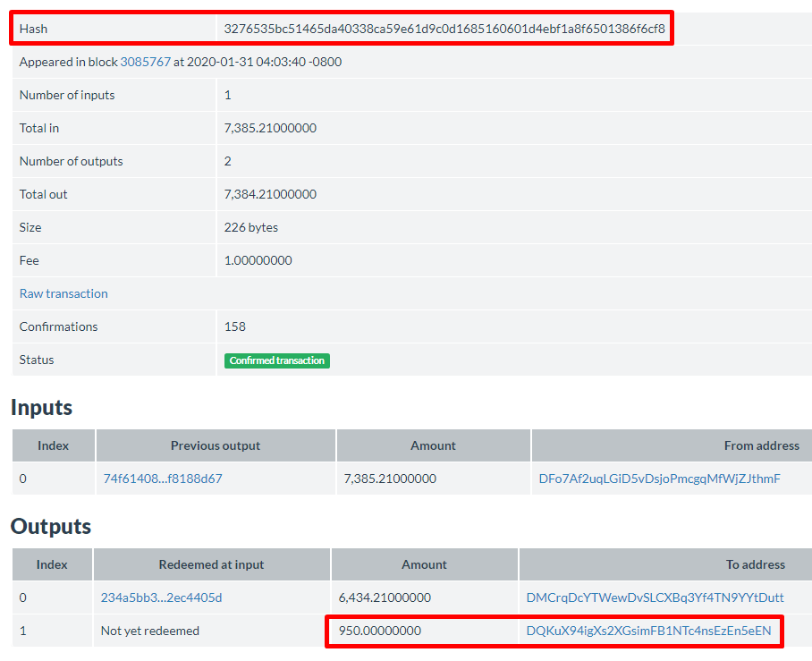Viewport: 812px width, 661px height.
Task: Click the transaction hash value
Action: click(x=444, y=29)
